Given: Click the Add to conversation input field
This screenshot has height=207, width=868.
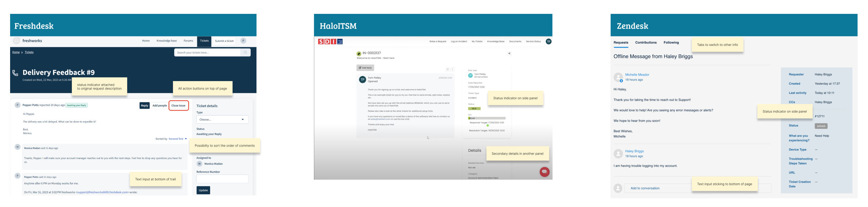Looking at the screenshot, I should tap(698, 188).
